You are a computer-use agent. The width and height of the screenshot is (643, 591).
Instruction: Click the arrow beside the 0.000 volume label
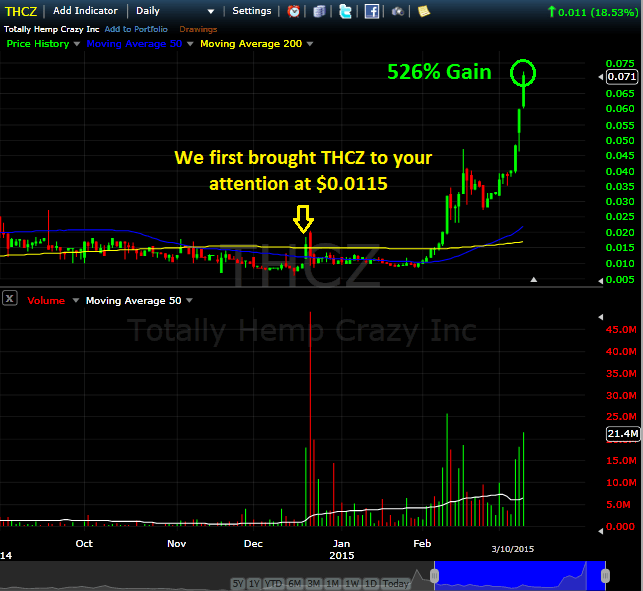601,531
